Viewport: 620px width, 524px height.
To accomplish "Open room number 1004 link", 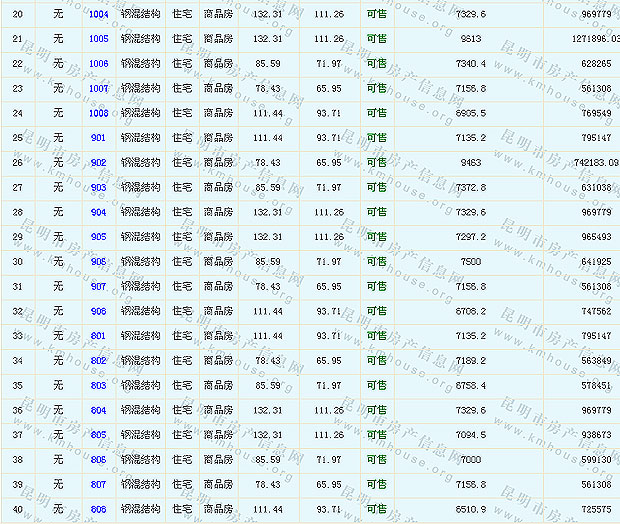I will tap(99, 15).
